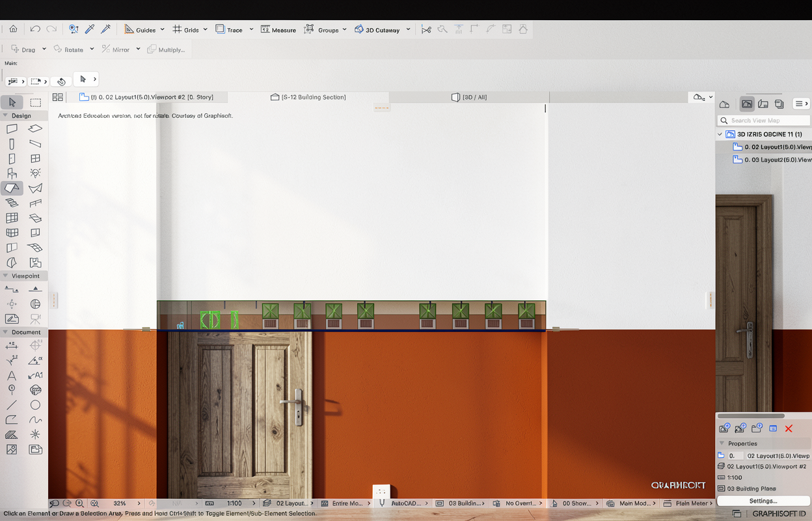Open the Grids dropdown arrow
This screenshot has width=812, height=521.
206,29
